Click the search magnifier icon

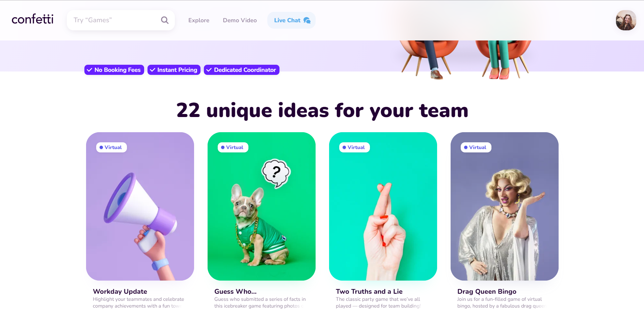pos(165,20)
